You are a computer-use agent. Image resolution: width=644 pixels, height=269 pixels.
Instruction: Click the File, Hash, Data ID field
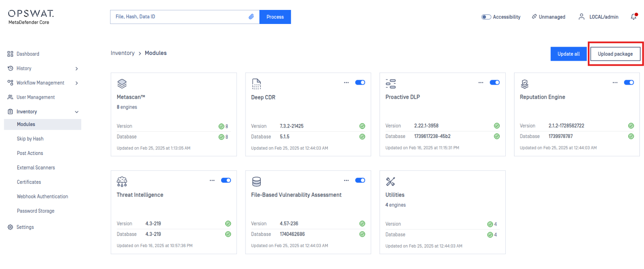pos(185,17)
